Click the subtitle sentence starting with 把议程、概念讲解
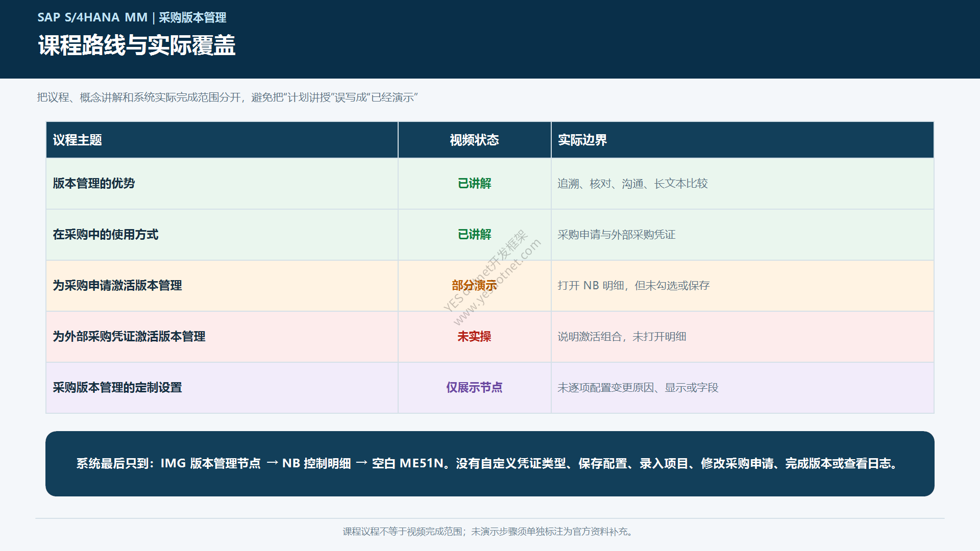Screen dimensions: 980x551 click(x=227, y=97)
